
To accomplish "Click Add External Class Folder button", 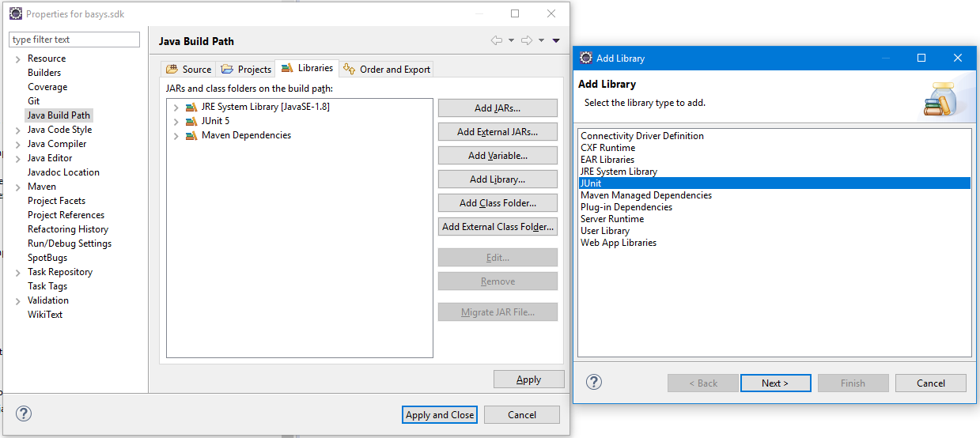I will [x=498, y=226].
